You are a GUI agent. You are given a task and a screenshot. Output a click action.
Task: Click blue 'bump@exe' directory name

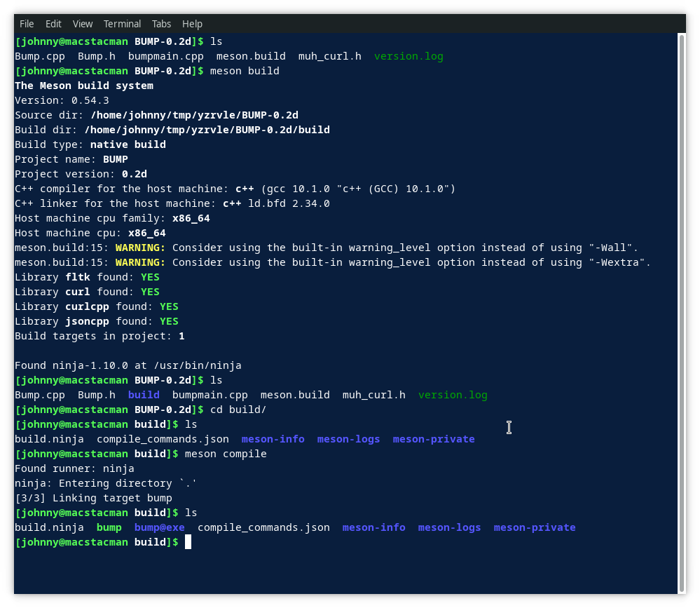click(159, 528)
